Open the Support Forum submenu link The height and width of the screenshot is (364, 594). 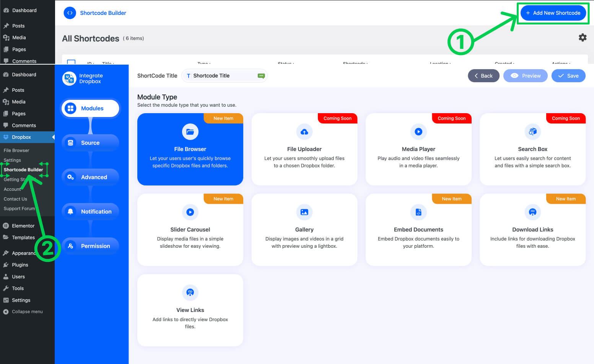pos(19,208)
